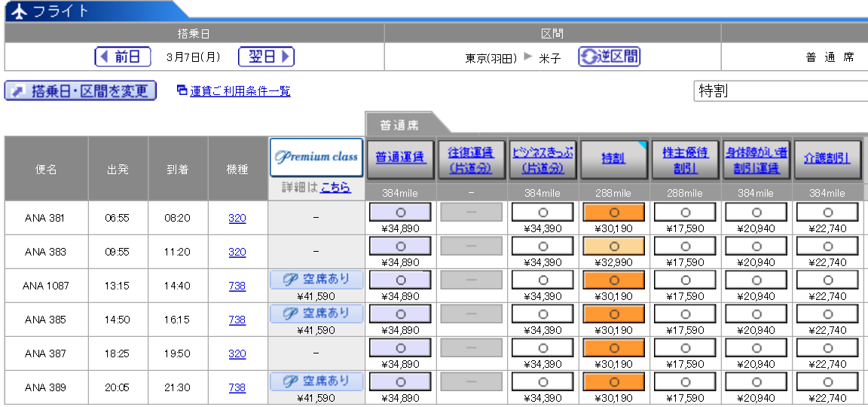Screen dimensions: 868x407
Task: Click the 機種 column header
Action: click(x=237, y=169)
